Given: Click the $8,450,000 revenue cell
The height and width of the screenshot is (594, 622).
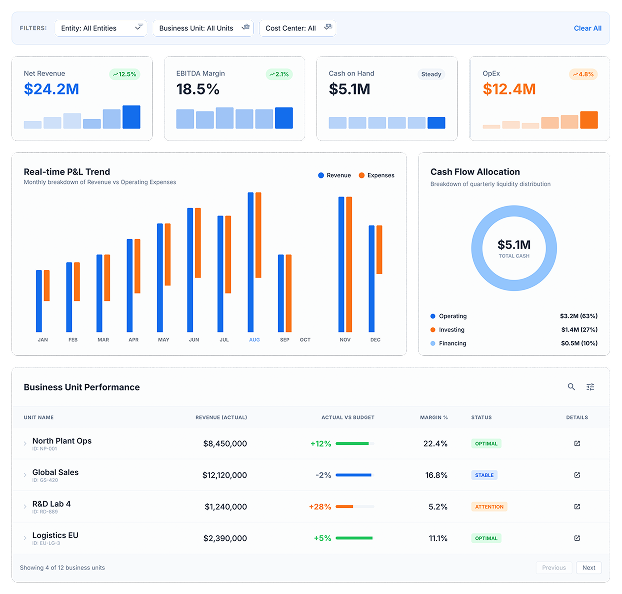Looking at the screenshot, I should click(x=225, y=444).
